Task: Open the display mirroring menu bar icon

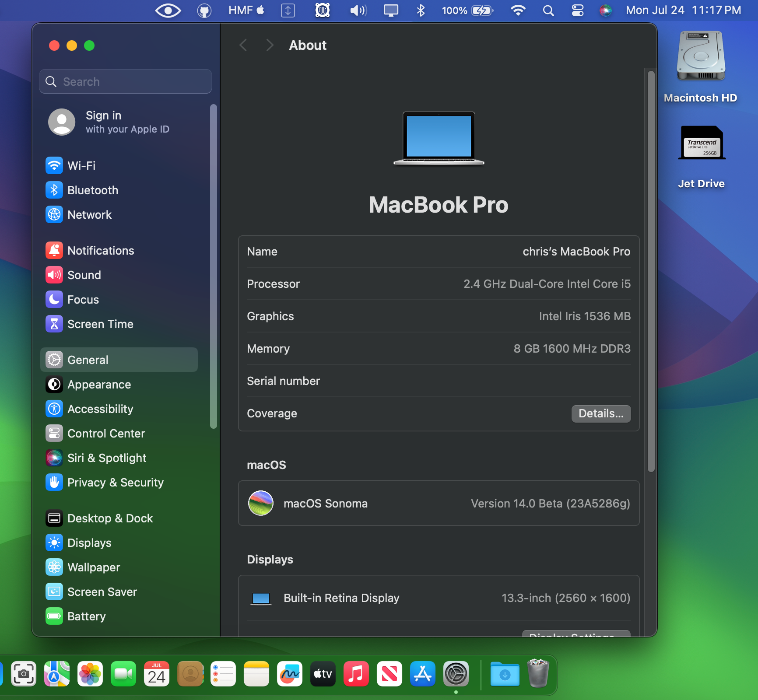Action: click(x=391, y=10)
